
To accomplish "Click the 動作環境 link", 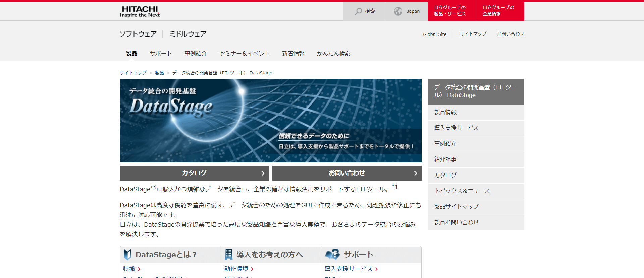I will click(236, 269).
